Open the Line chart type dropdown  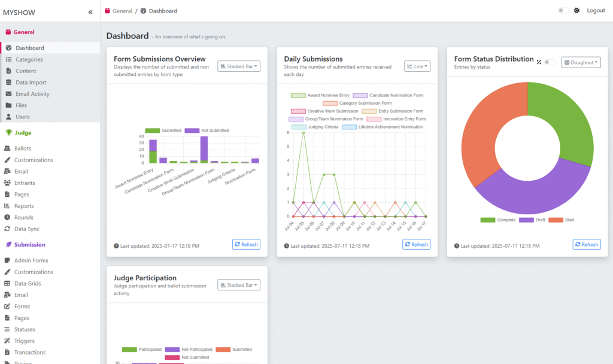coord(418,66)
